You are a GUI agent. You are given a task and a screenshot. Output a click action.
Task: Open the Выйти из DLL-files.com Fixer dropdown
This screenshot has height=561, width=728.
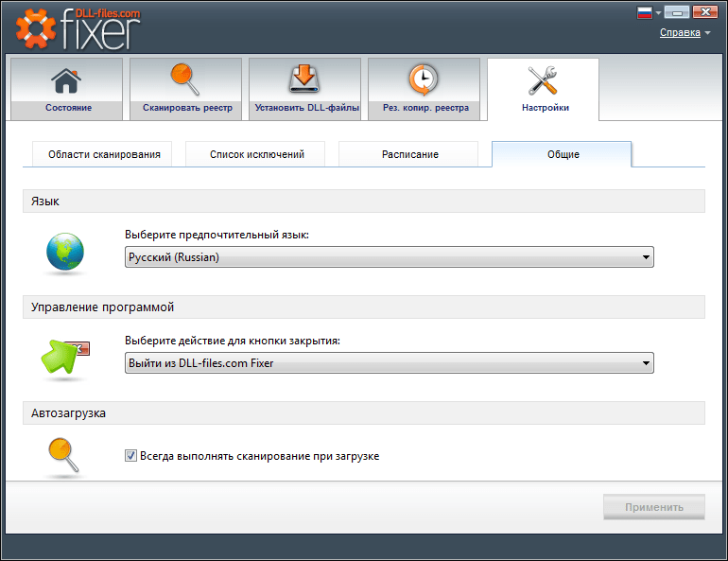tap(390, 362)
